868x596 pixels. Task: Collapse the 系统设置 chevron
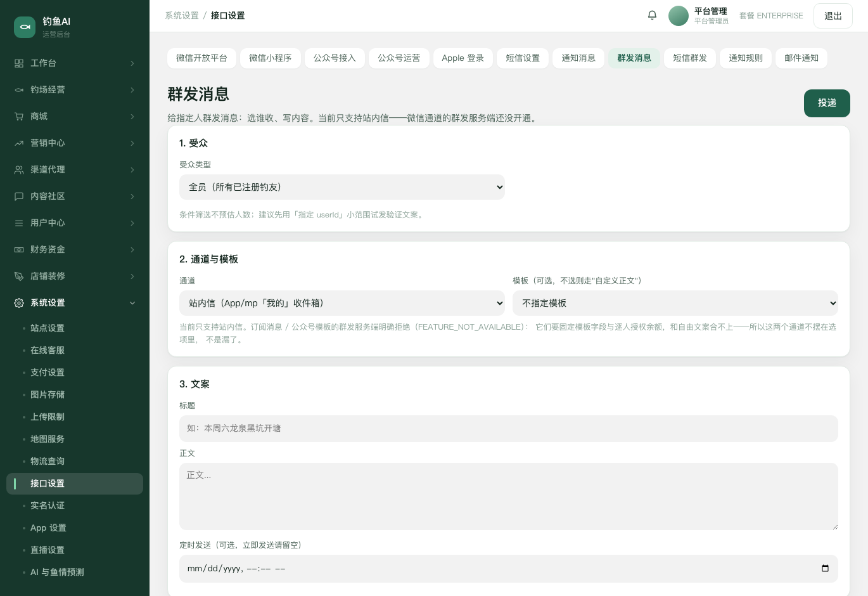(x=132, y=303)
